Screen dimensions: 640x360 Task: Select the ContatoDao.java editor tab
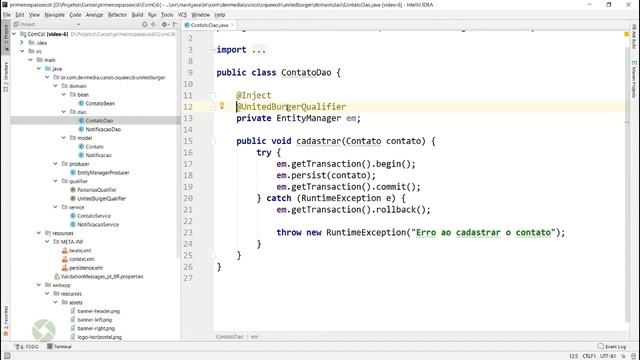(x=209, y=25)
